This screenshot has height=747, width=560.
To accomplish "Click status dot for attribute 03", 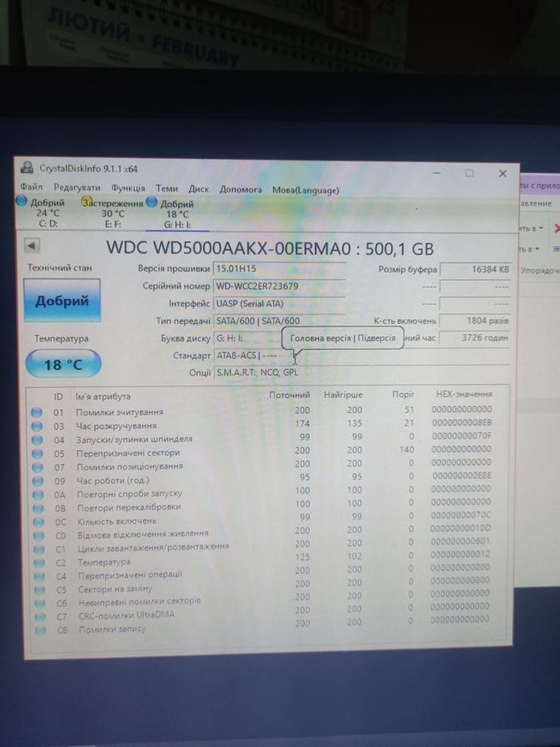I will click(36, 426).
